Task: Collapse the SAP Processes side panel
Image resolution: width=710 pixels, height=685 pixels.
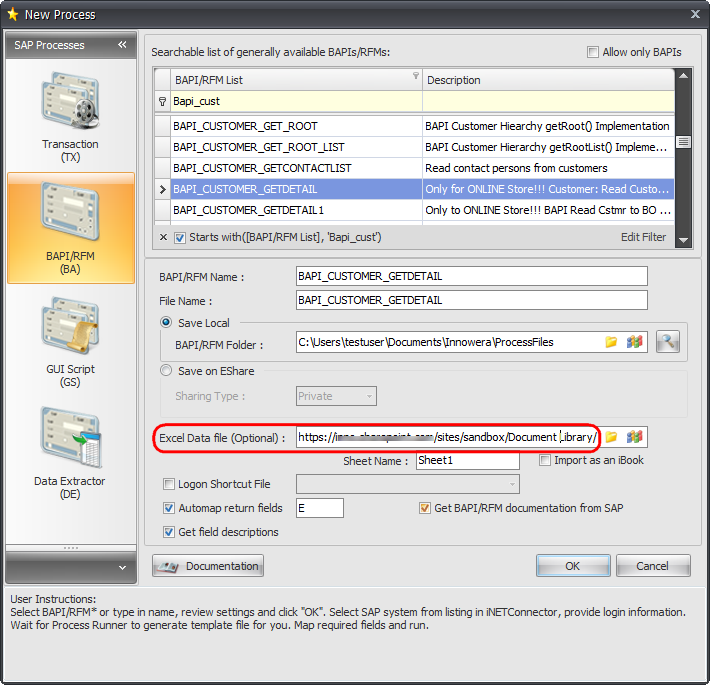Action: tap(122, 45)
